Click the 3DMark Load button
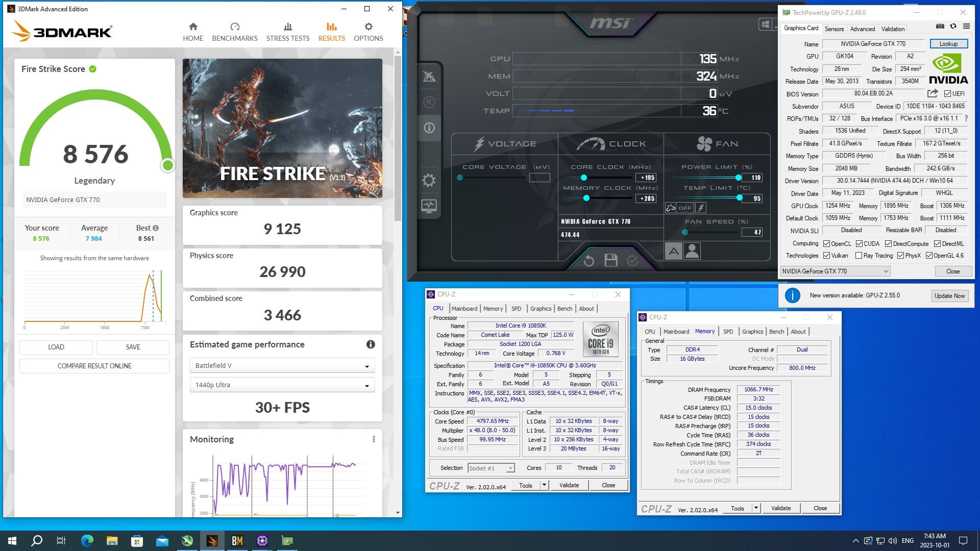Image resolution: width=980 pixels, height=551 pixels. pyautogui.click(x=56, y=347)
